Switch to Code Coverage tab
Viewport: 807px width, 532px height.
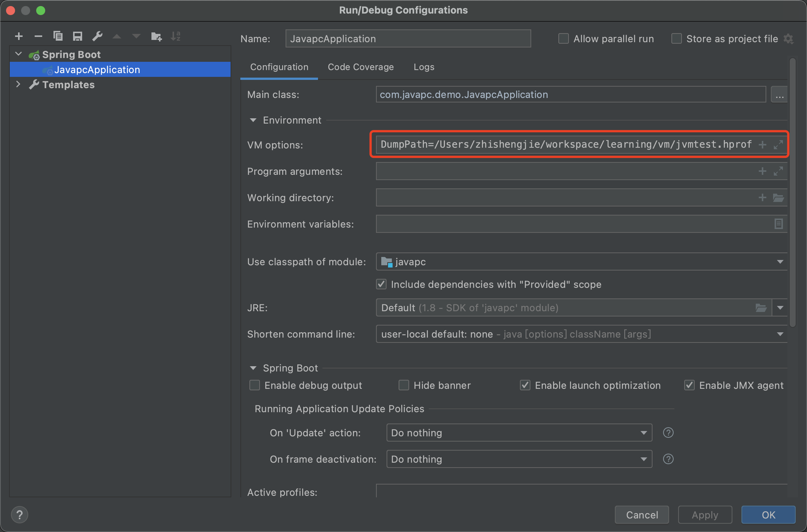point(361,67)
